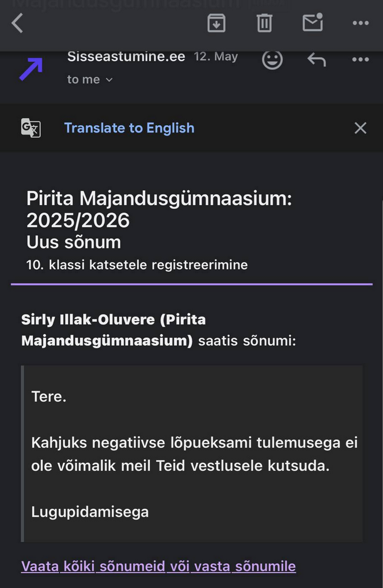This screenshot has height=588, width=383.
Task: Open the "Vaata kõiki sõnumeid või vasta sõnumile" link
Action: (158, 566)
